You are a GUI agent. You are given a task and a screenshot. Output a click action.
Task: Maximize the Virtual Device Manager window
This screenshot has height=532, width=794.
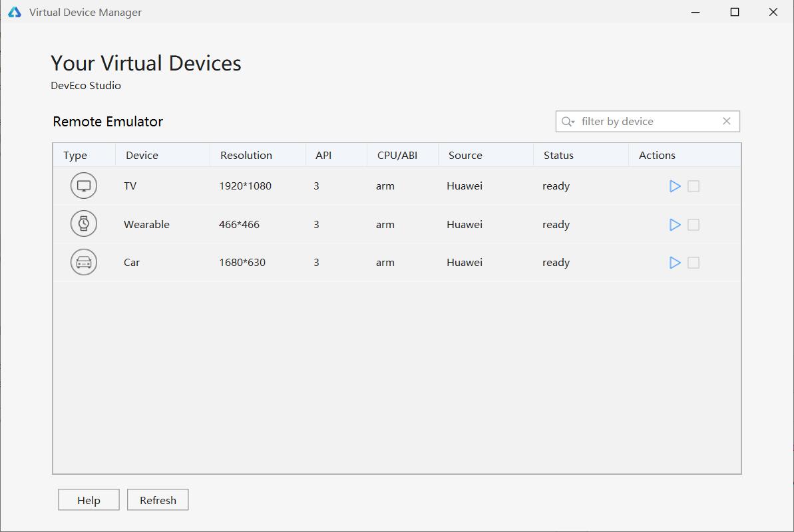(x=735, y=12)
